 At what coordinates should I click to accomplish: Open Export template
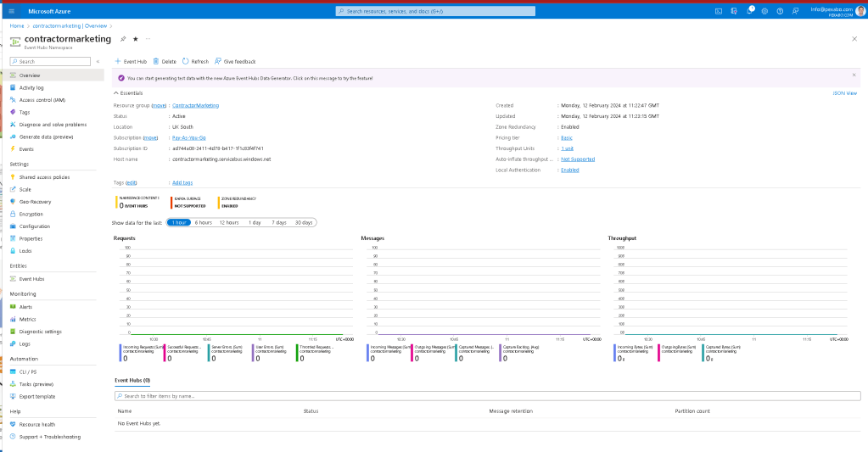point(37,396)
